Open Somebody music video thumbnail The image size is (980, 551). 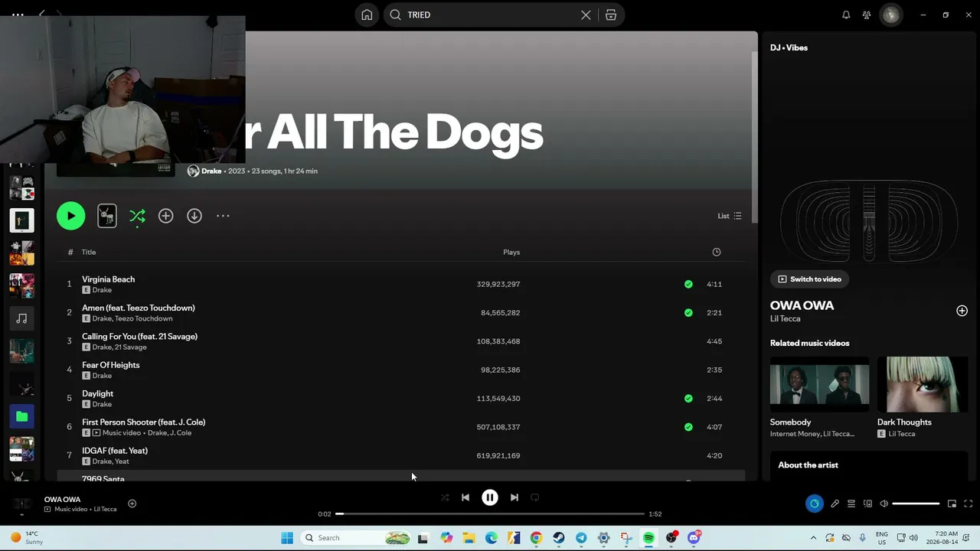pyautogui.click(x=819, y=384)
